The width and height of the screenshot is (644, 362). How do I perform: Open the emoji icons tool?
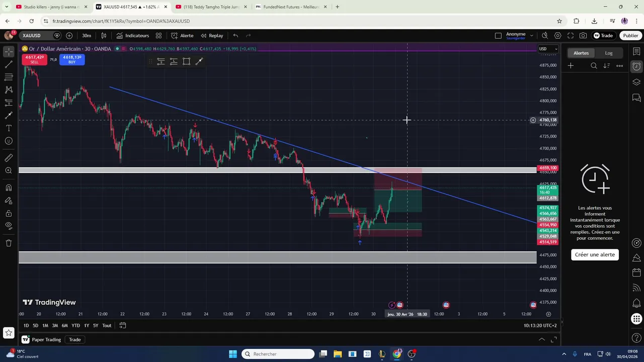coord(9,141)
